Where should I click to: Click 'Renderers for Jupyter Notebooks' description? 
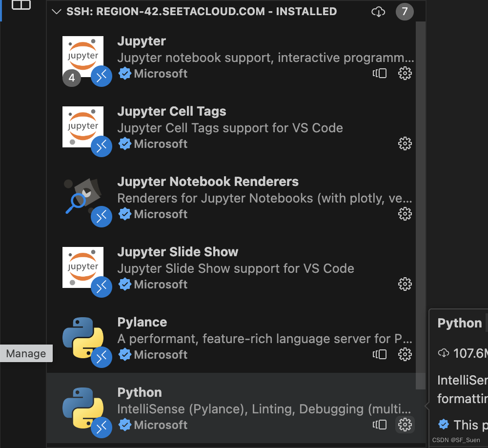coord(265,198)
